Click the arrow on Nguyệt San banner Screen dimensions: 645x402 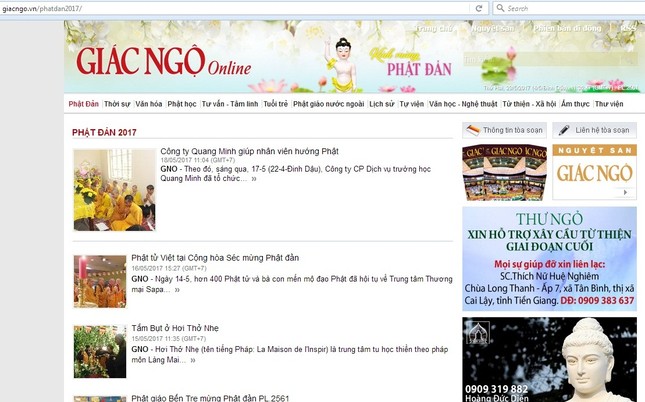[x=626, y=192]
